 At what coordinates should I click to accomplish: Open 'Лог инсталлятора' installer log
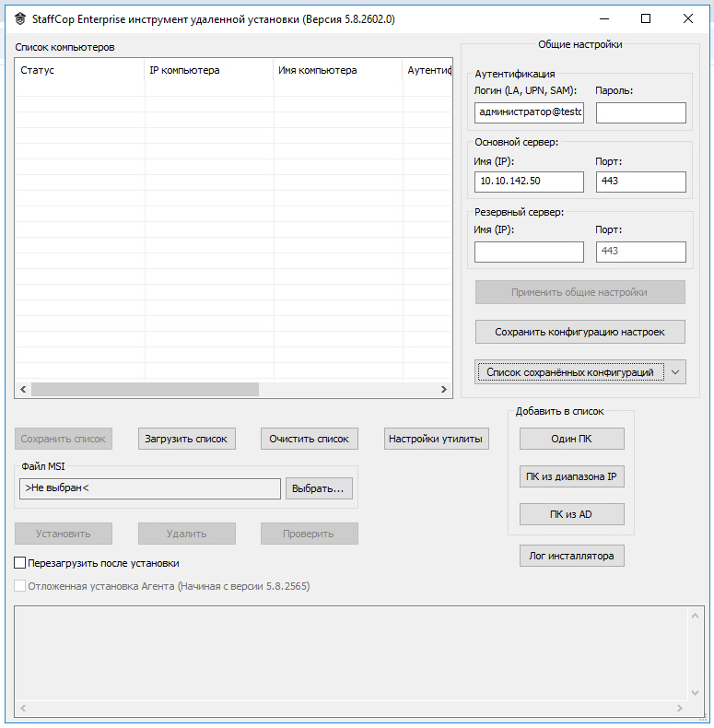(x=571, y=556)
